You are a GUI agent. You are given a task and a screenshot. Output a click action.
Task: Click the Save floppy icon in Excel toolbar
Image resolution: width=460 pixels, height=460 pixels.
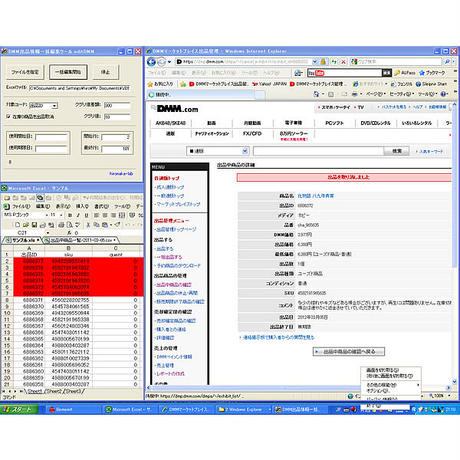(34, 225)
